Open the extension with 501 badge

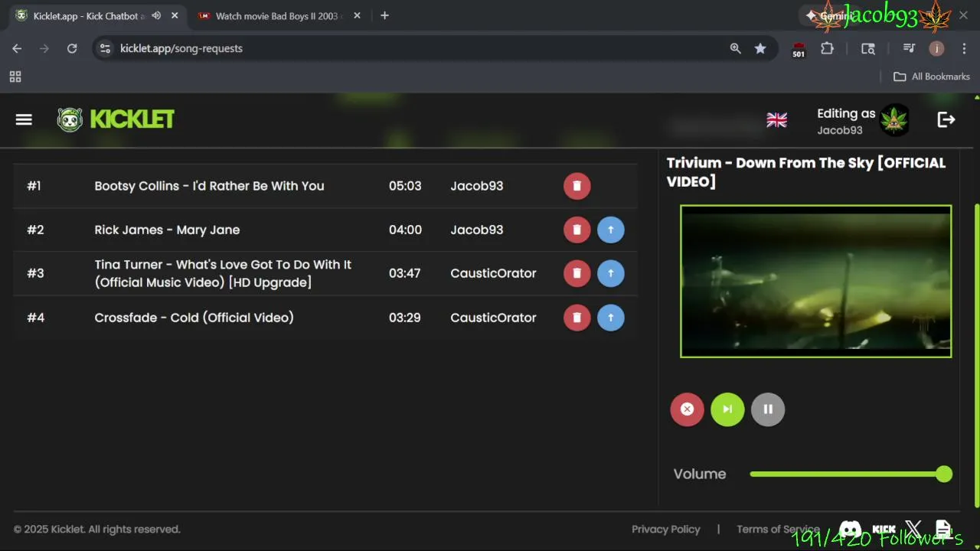click(799, 50)
